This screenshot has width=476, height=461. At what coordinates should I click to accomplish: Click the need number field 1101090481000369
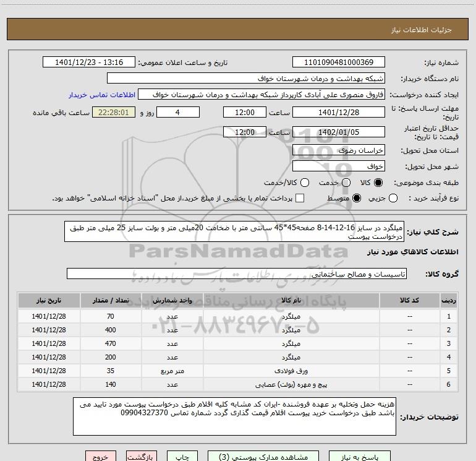click(x=339, y=62)
